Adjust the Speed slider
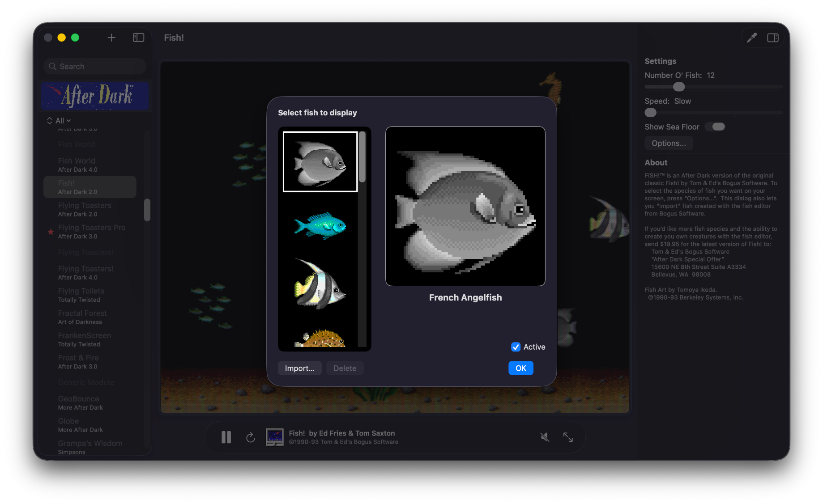Image resolution: width=823 pixels, height=504 pixels. (651, 113)
